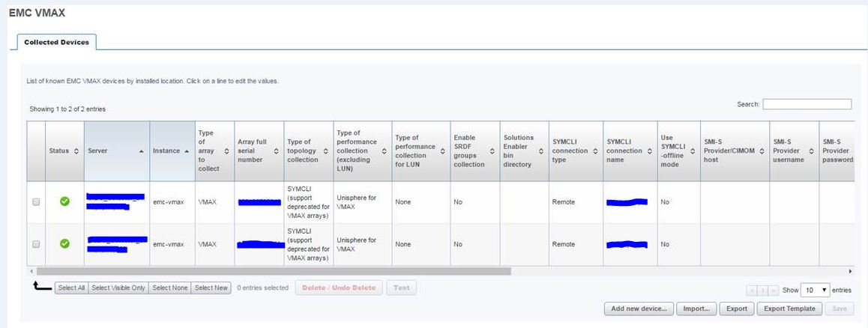This screenshot has height=328, width=868.
Task: Focus the Search input field
Action: pyautogui.click(x=807, y=104)
